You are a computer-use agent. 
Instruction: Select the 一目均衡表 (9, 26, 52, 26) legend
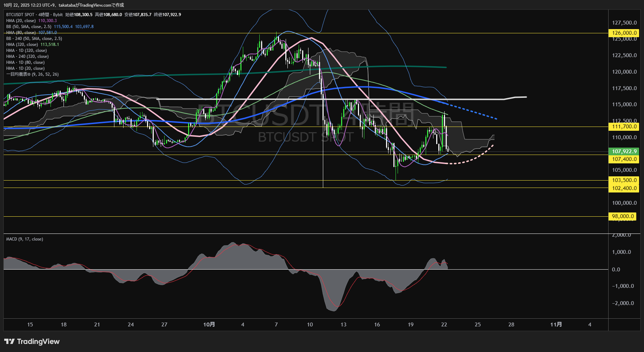point(32,74)
